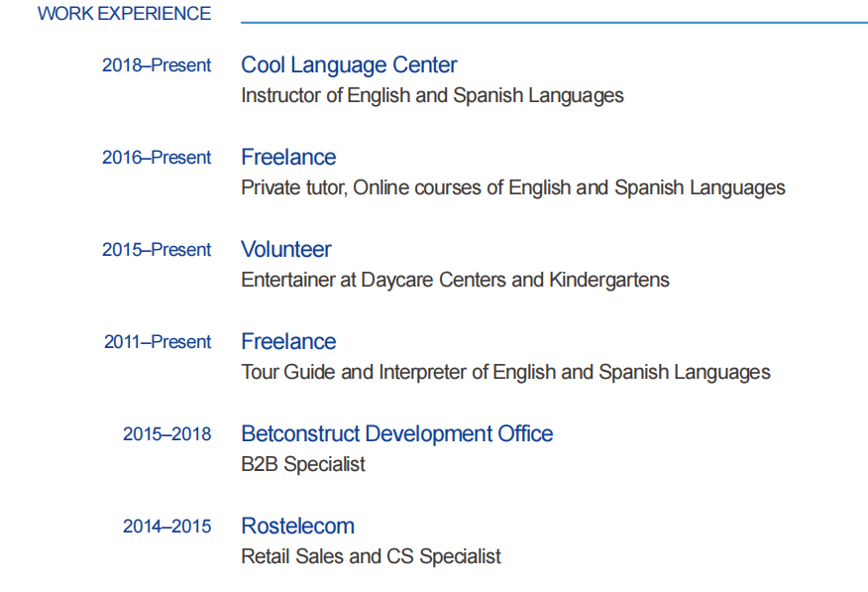Click the Rostelecom heading
The width and height of the screenshot is (868, 592).
pos(297,527)
